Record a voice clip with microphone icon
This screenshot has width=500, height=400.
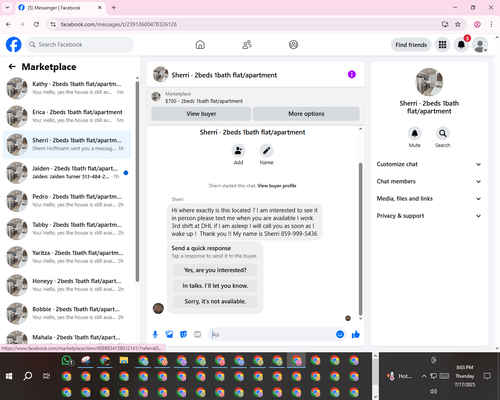point(155,334)
